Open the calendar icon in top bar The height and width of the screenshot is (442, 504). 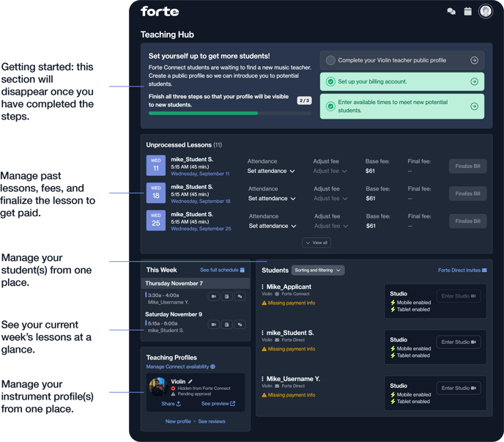coord(468,12)
